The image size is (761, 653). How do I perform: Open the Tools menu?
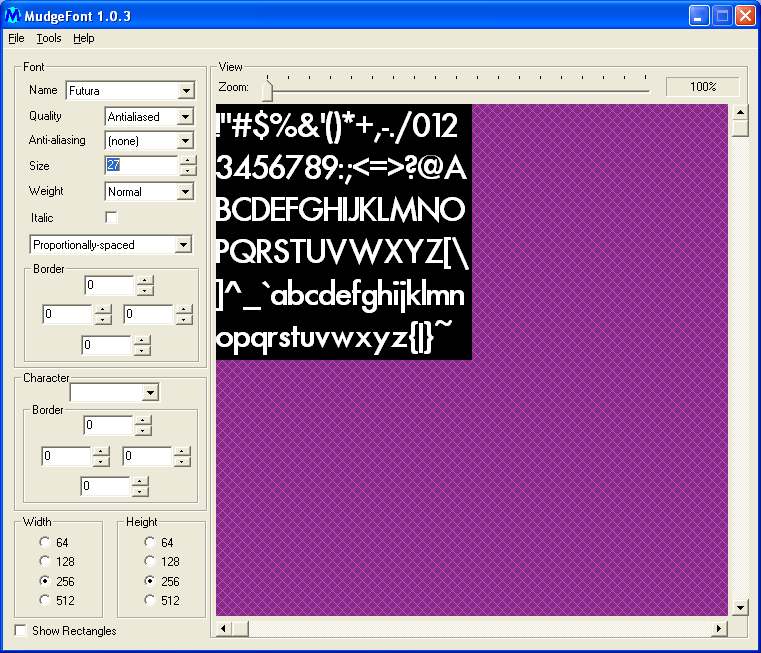click(49, 38)
